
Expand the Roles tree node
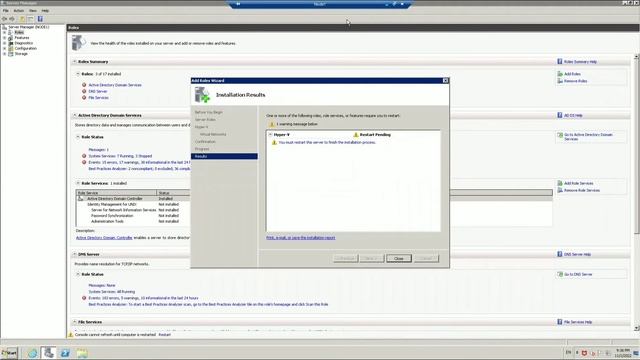[4, 32]
